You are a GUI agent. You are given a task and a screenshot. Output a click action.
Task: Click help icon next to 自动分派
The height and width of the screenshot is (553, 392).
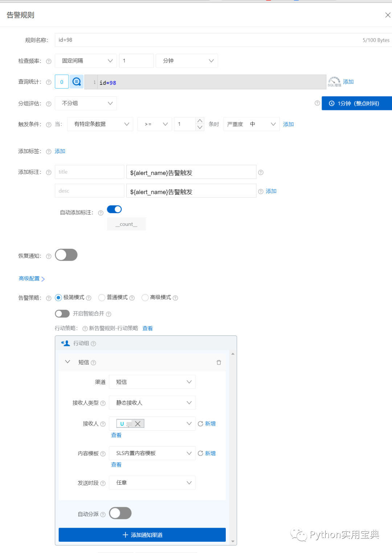coord(103,515)
